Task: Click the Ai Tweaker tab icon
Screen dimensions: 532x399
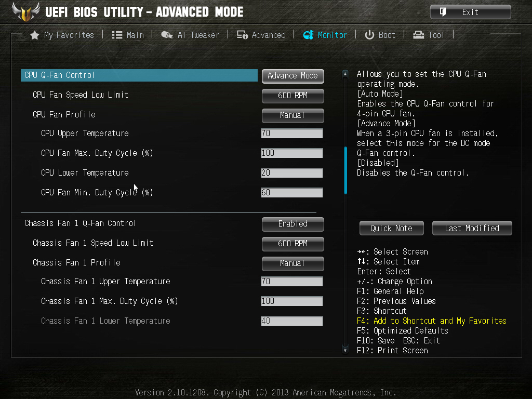Action: click(167, 35)
